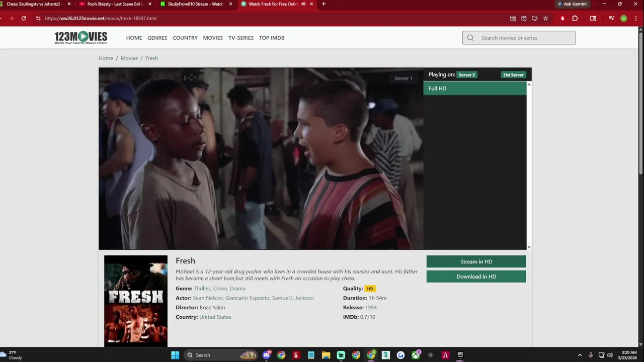Viewport: 644px width, 362px height.
Task: Click the Home breadcrumb link
Action: (x=106, y=58)
